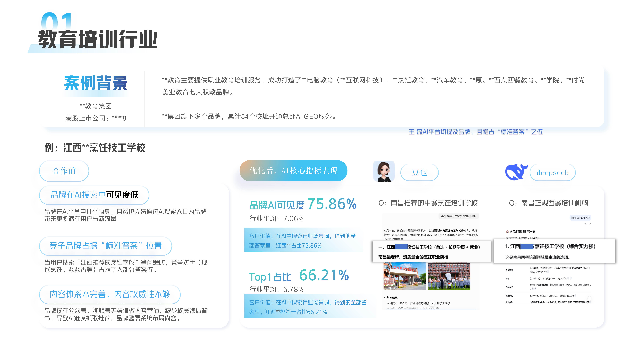
Task: Click the deepseek pill label
Action: (553, 172)
